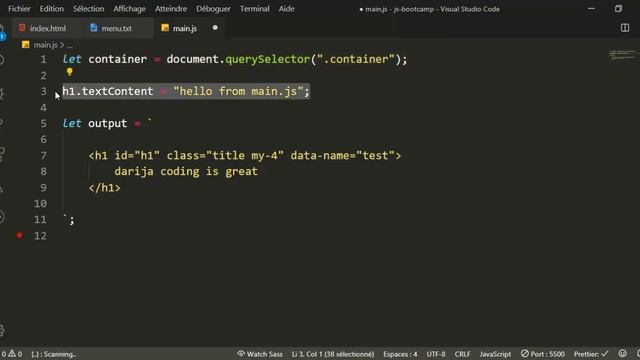Image resolution: width=640 pixels, height=360 pixels.
Task: Open the Aide menu
Action: [x=287, y=9]
